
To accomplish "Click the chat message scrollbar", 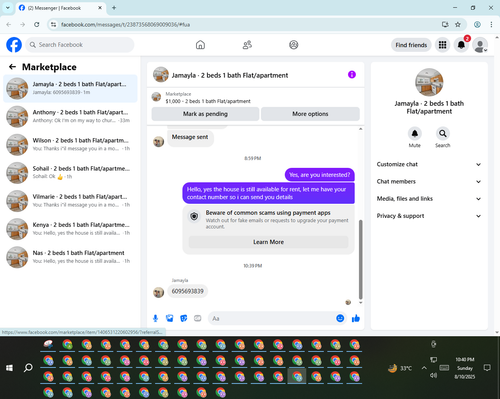I will (x=360, y=259).
